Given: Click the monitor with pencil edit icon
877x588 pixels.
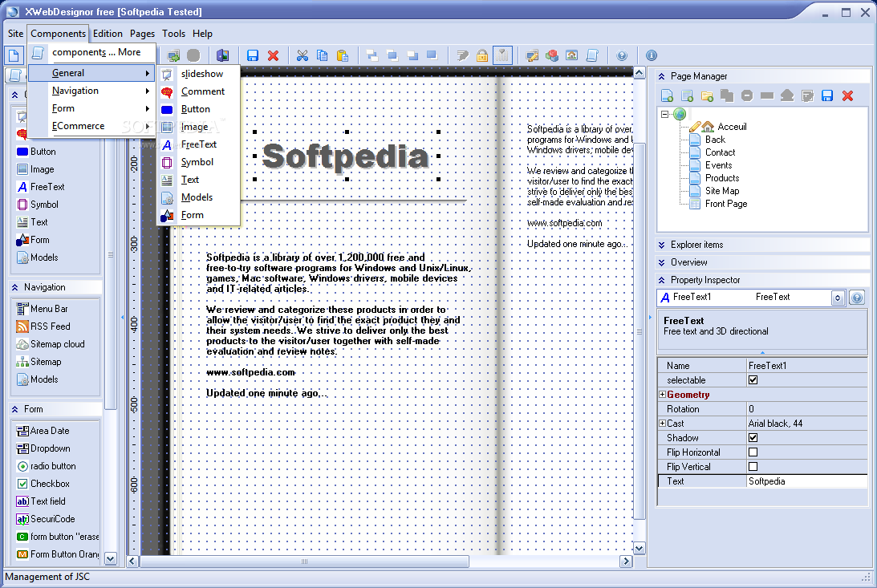Looking at the screenshot, I should click(532, 55).
